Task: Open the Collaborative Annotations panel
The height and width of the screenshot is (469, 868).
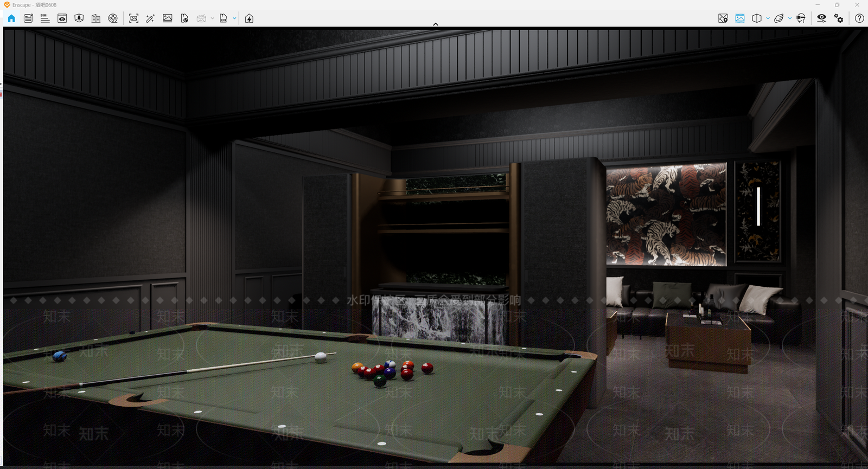Action: [28, 18]
